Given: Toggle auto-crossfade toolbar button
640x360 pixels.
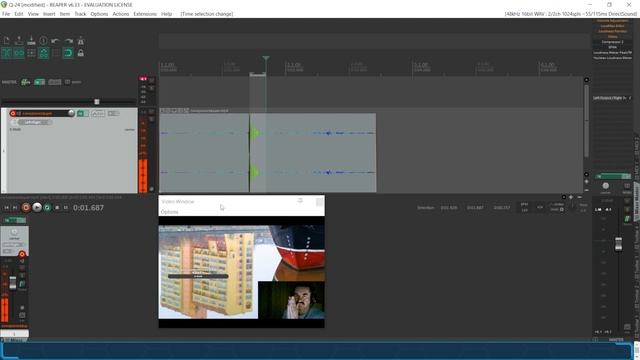Looking at the screenshot, I should point(7,53).
